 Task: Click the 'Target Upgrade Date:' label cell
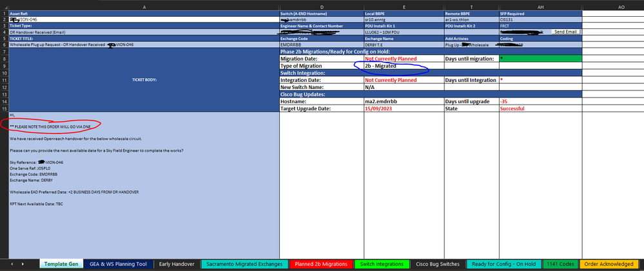[322, 108]
